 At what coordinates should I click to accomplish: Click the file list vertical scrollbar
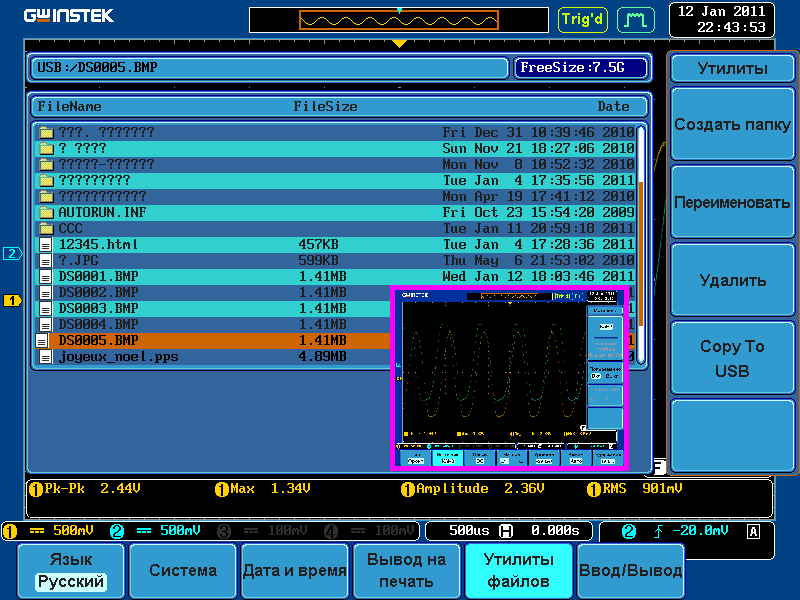641,200
